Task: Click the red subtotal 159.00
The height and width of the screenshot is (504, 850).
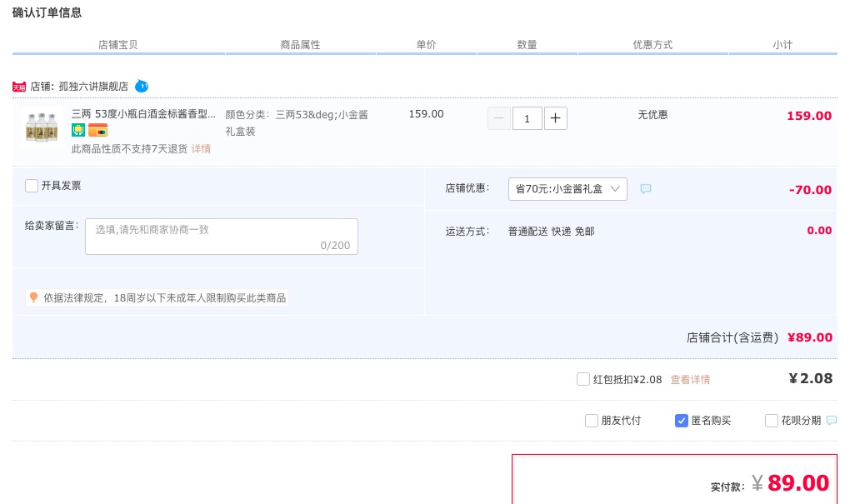Action: click(x=809, y=116)
